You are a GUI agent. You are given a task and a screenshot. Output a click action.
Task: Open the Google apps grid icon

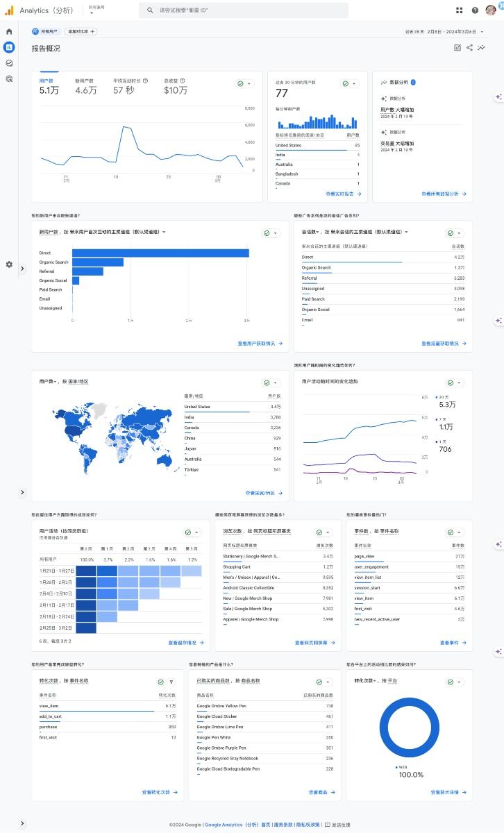460,10
